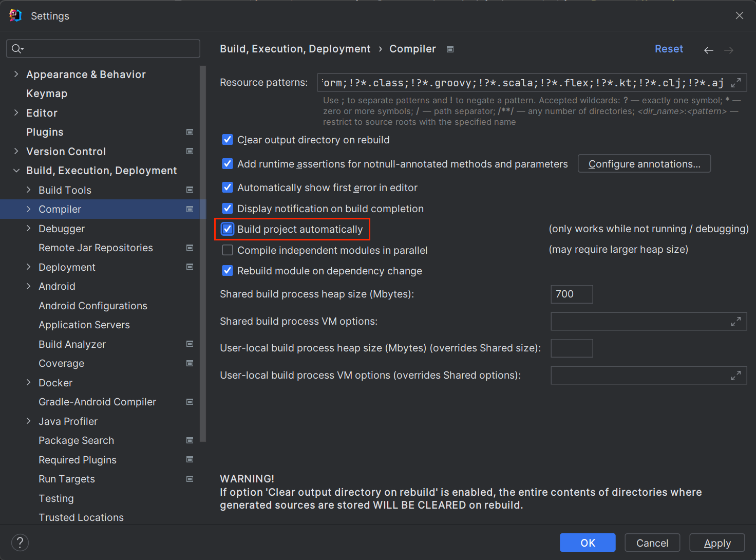Enable Compile independent modules in parallel
The image size is (756, 560).
[x=228, y=250]
